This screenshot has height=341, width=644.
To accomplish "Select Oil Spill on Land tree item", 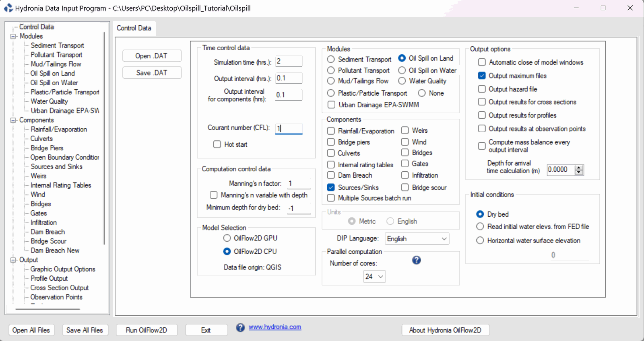I will pos(53,74).
